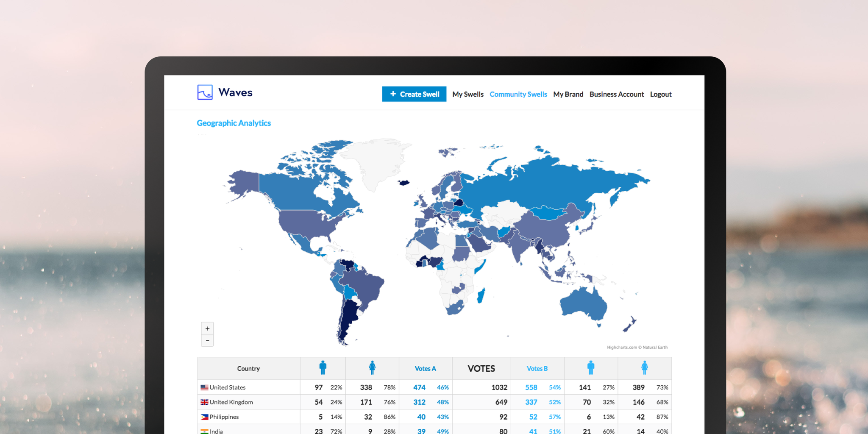Open the Geographic Analytics heading link
The image size is (868, 434).
pyautogui.click(x=234, y=123)
